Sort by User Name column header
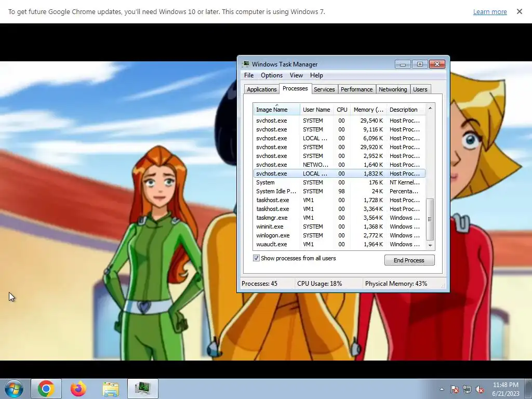Viewport: 532px width, 399px height. pyautogui.click(x=316, y=110)
